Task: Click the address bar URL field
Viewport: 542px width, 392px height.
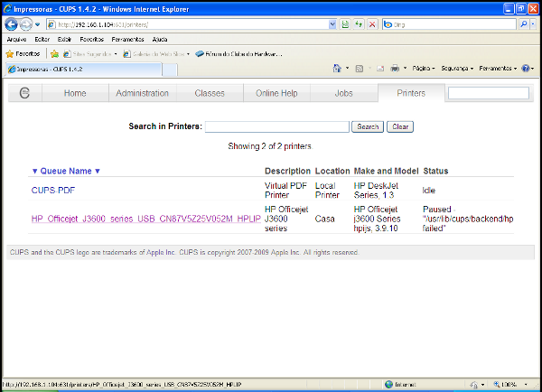Action: coord(187,24)
